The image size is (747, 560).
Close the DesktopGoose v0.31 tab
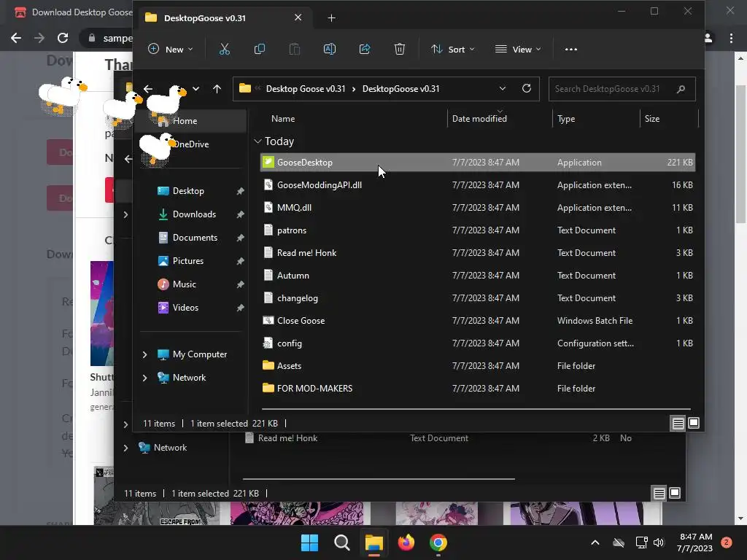[x=298, y=17]
